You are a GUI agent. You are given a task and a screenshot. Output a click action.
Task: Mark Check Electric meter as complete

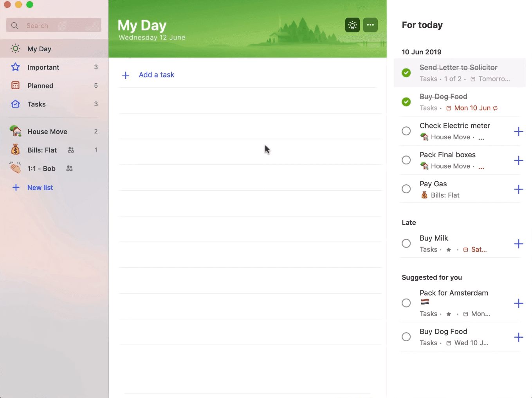(x=406, y=131)
